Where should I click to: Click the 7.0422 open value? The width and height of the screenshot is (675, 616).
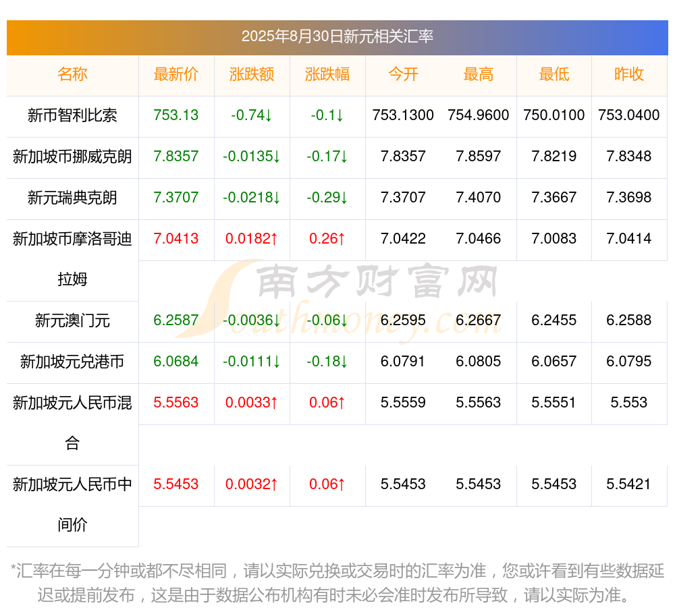403,238
